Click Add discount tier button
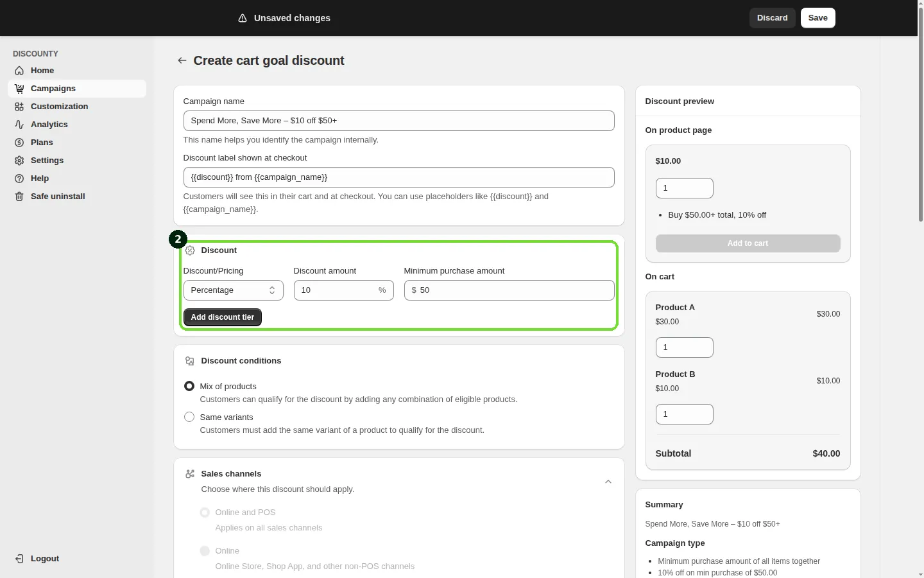The image size is (924, 578). coord(223,317)
